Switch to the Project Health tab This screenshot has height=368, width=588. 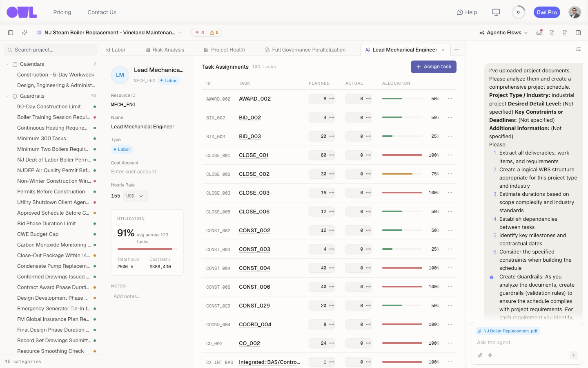point(225,50)
